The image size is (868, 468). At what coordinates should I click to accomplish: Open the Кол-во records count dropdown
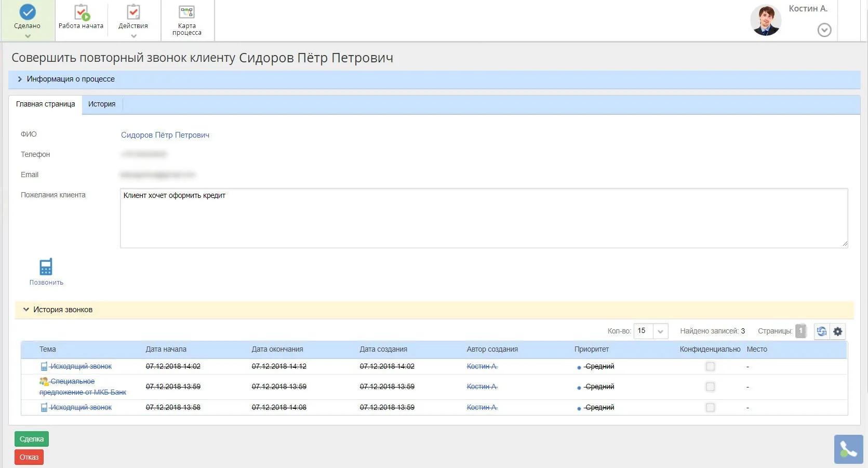point(660,331)
